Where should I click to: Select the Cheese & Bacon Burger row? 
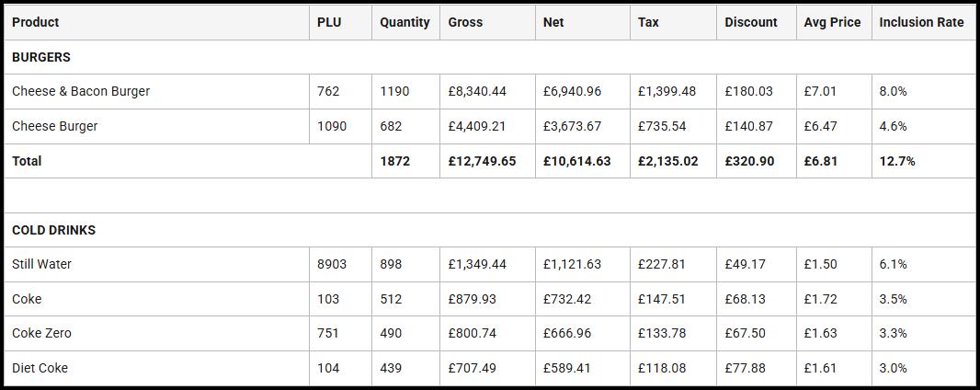click(x=81, y=92)
